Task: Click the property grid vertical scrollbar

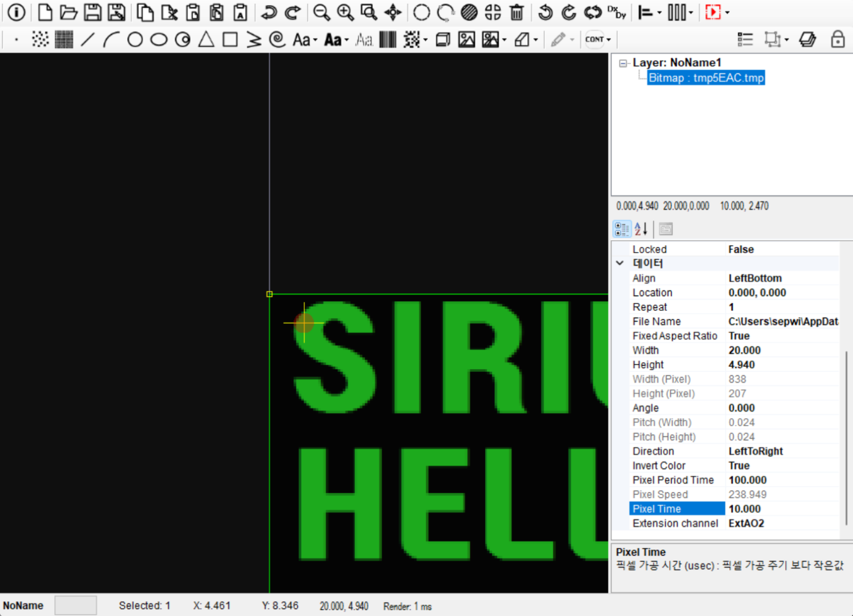Action: tap(846, 438)
